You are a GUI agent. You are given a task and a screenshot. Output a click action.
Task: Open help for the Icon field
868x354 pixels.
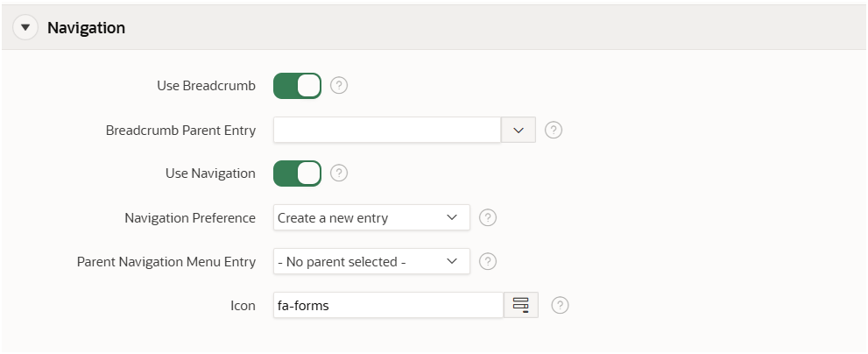(x=561, y=305)
